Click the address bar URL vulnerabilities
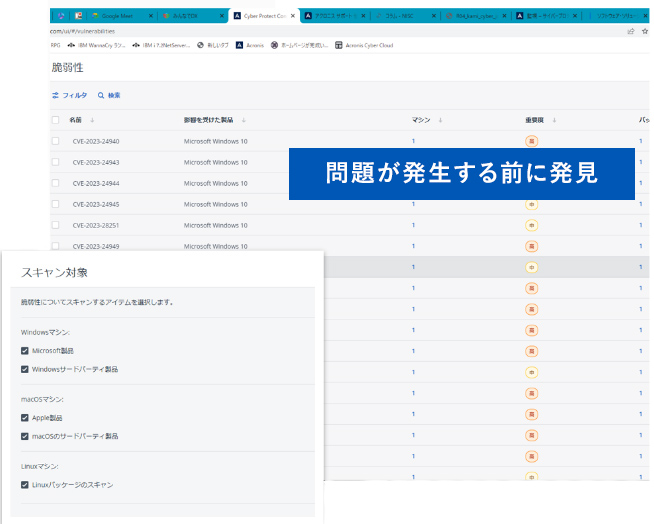This screenshot has height=524, width=654. tap(82, 31)
